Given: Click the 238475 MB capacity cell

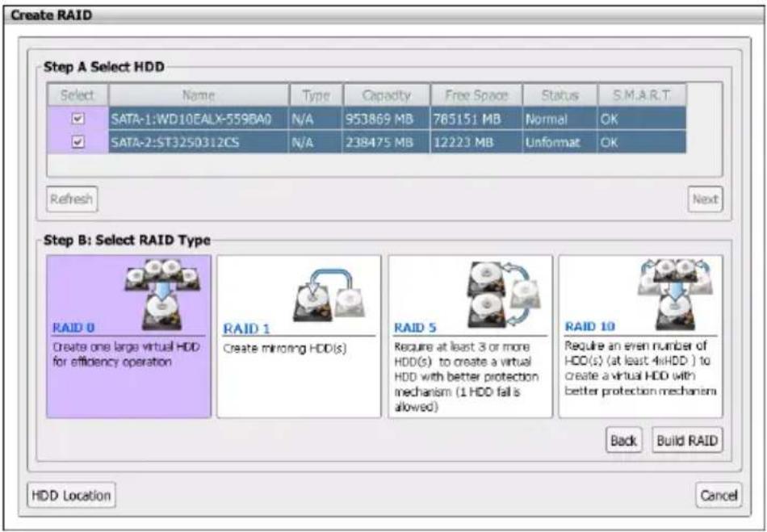Looking at the screenshot, I should (x=387, y=142).
